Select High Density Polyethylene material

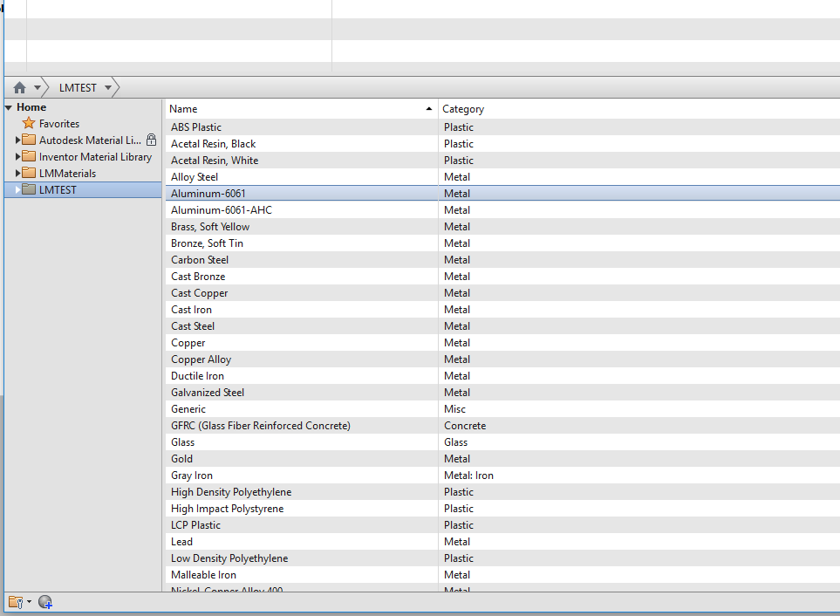click(231, 493)
